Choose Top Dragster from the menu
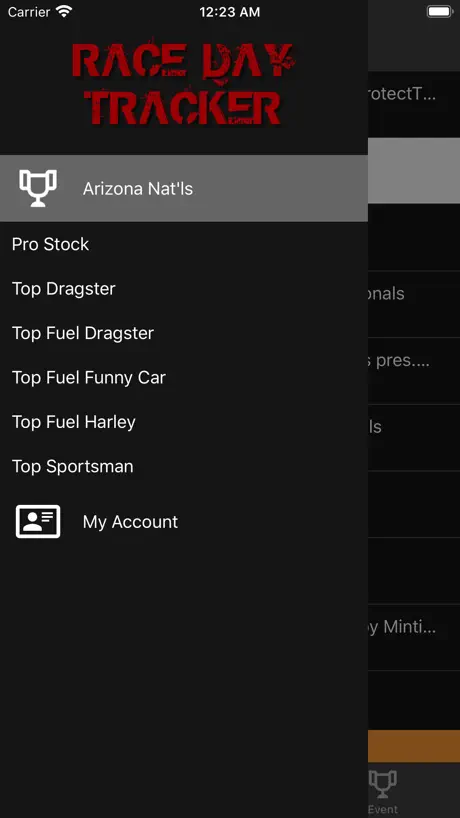 [x=64, y=288]
